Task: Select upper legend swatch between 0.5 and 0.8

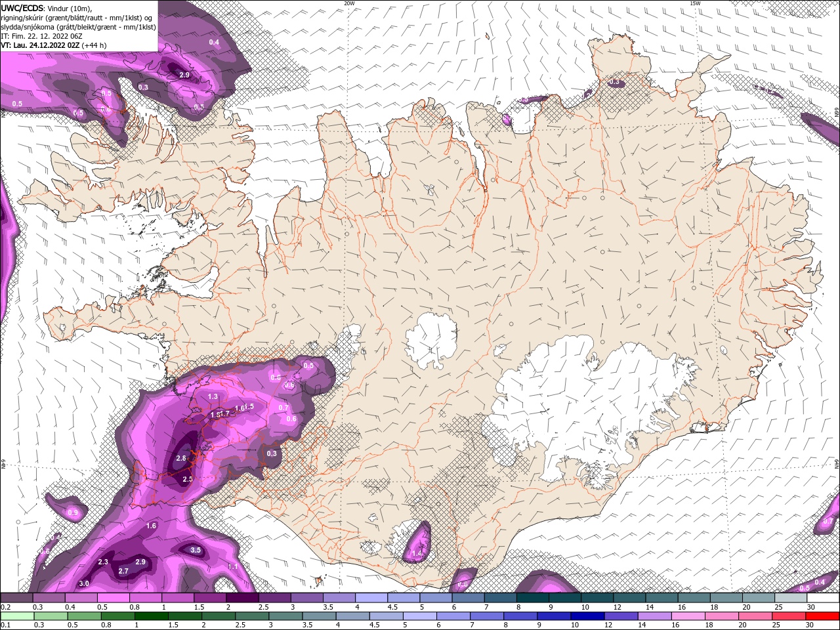Action: click(113, 598)
